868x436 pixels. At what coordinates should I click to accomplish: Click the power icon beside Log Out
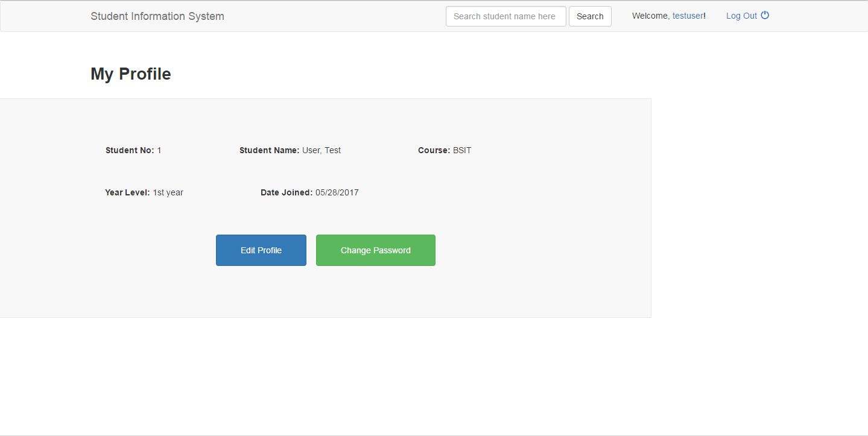point(765,16)
